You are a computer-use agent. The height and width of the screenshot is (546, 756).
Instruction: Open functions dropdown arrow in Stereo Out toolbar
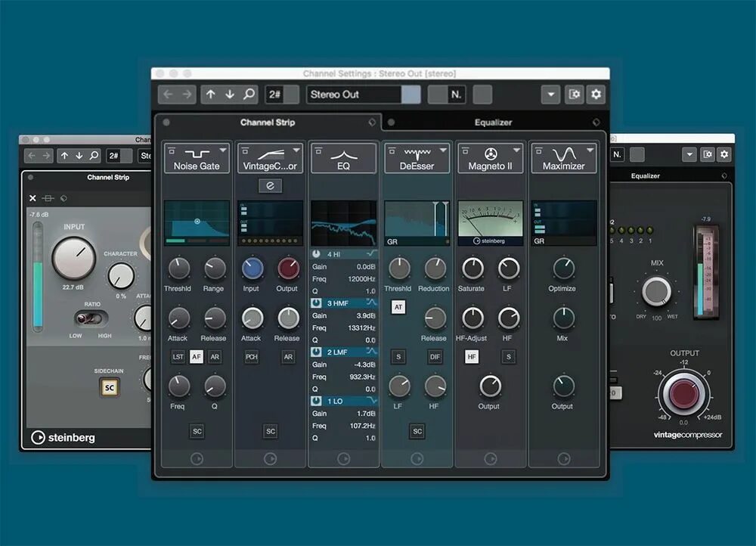(550, 95)
